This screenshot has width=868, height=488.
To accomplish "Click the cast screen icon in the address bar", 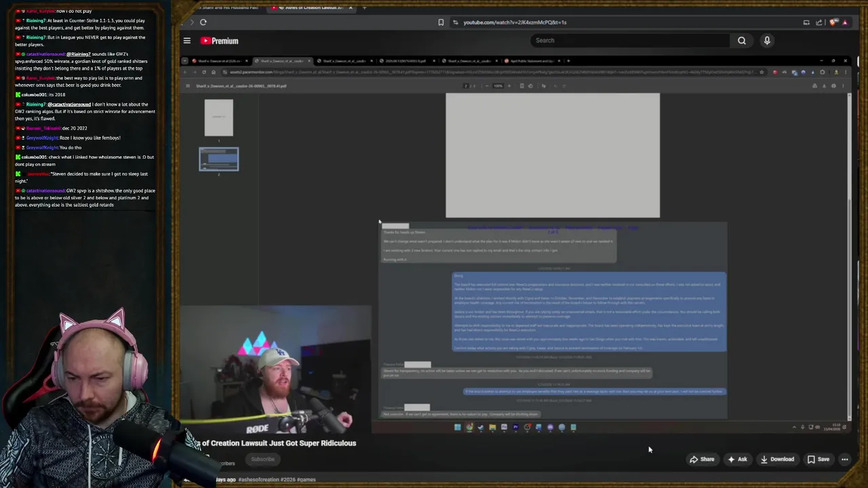I will [x=806, y=22].
